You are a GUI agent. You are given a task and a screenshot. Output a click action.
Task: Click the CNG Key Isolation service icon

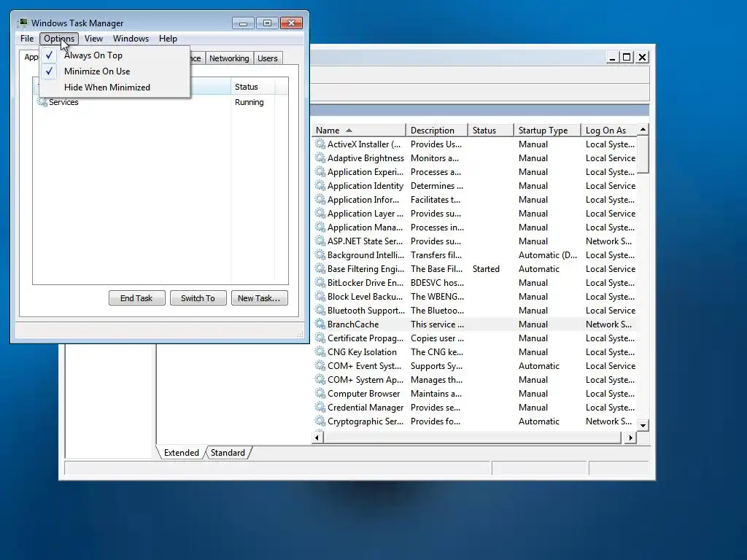tap(320, 351)
